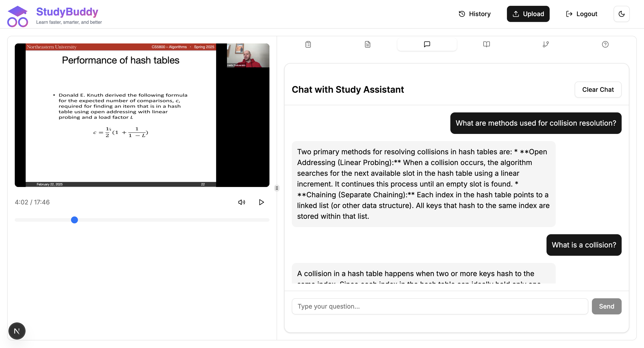Click the Send message button
644x348 pixels.
tap(606, 306)
